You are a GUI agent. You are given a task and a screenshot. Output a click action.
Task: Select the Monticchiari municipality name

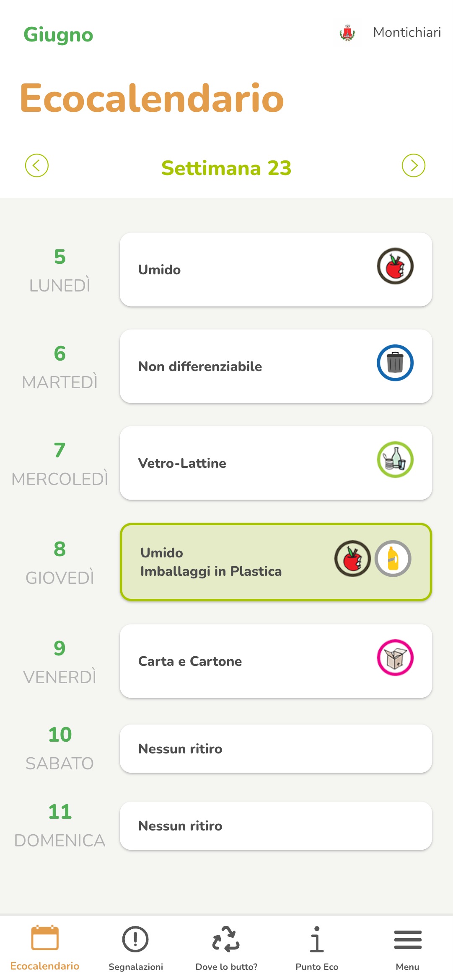(407, 33)
